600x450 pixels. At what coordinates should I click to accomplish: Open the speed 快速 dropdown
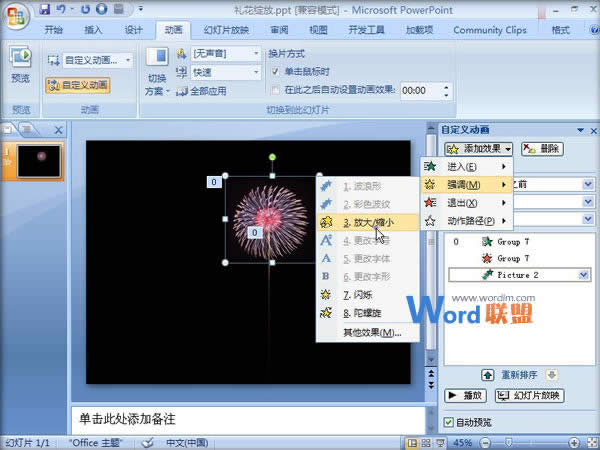(256, 72)
